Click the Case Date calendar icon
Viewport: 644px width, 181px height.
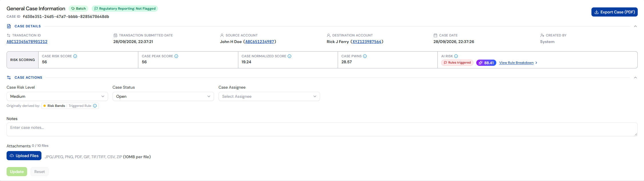[x=435, y=35]
